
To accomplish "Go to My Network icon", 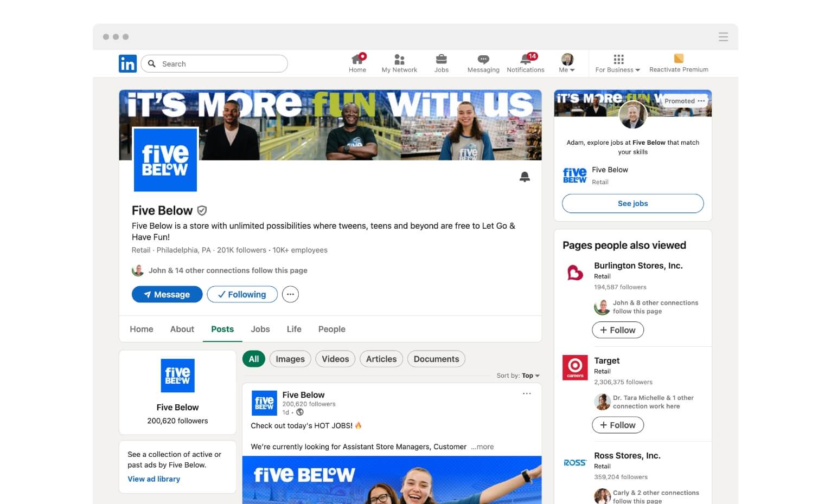I will 399,60.
